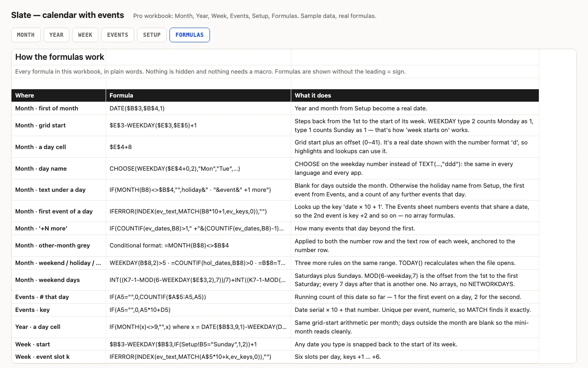Viewport: 588px width, 368px height.
Task: Click 'Six slots per day, keys +1 … +6' description
Action: point(415,356)
